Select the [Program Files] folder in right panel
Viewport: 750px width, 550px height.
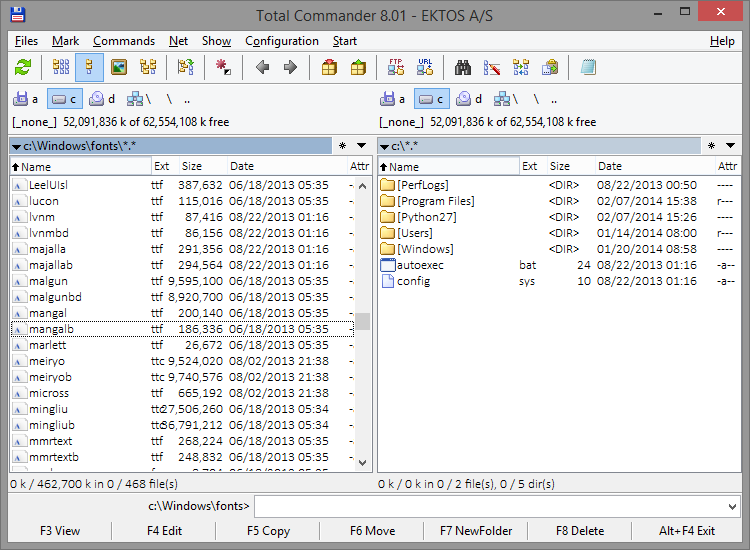(435, 201)
